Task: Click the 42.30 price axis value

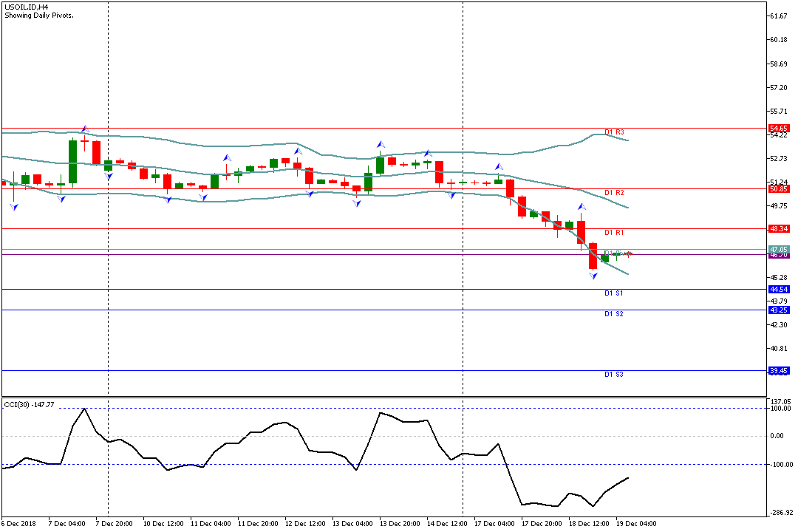Action: click(779, 325)
